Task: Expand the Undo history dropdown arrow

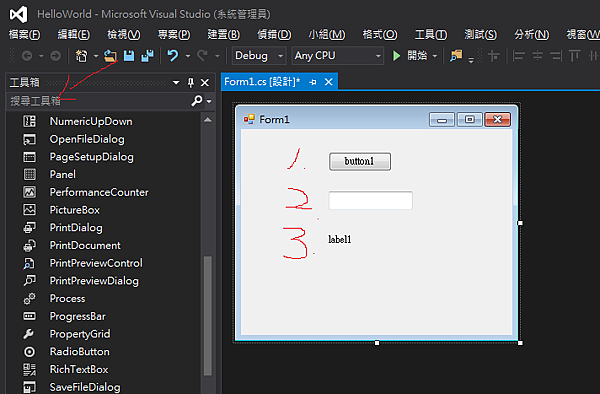Action: [x=188, y=57]
